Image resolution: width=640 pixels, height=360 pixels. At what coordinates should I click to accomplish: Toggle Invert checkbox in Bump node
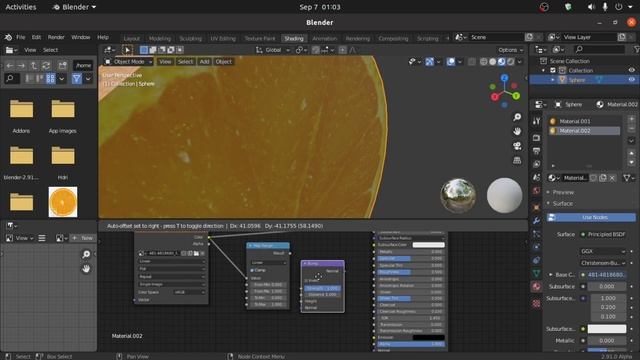[x=306, y=281]
